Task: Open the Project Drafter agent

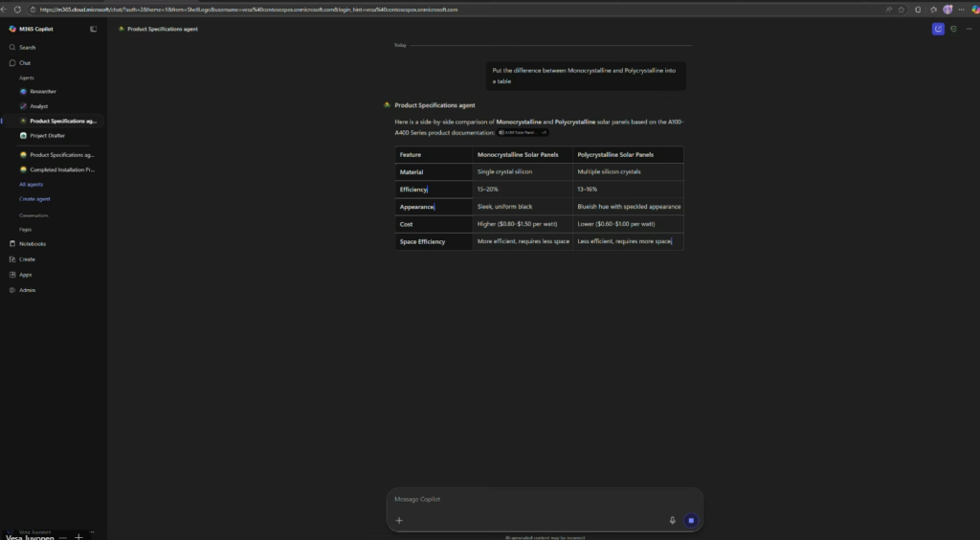Action: (47, 135)
